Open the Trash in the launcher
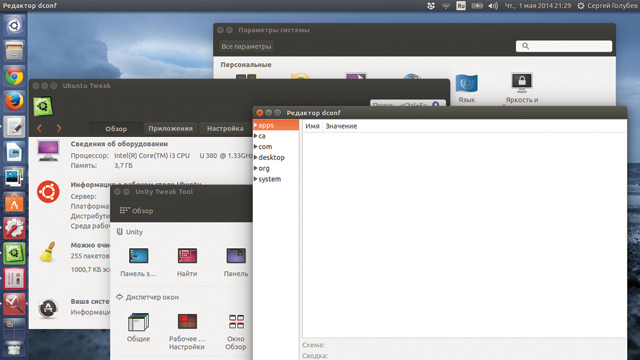Image resolution: width=640 pixels, height=360 pixels. click(14, 349)
